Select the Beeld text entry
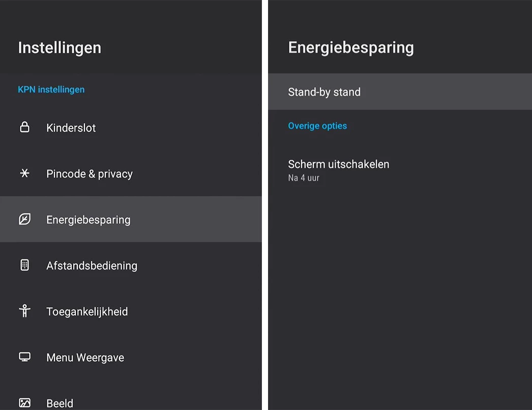 (60, 403)
